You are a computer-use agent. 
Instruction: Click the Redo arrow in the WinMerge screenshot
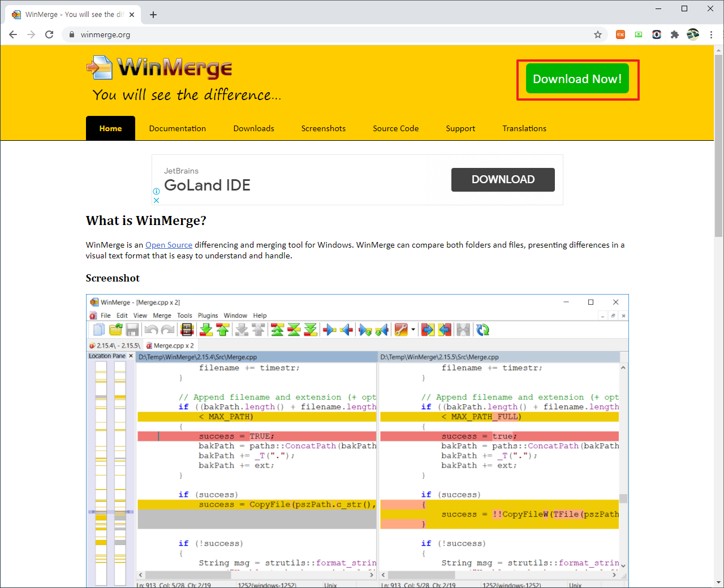pyautogui.click(x=168, y=330)
